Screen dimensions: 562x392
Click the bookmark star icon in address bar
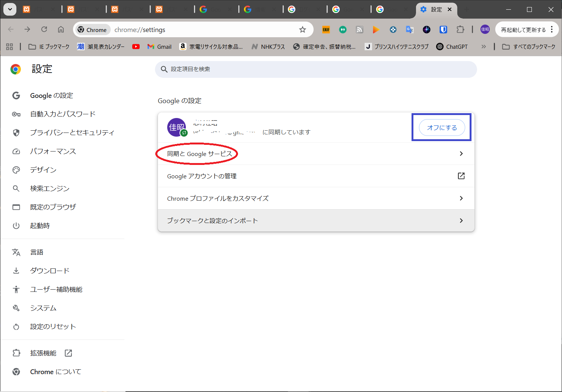[x=302, y=30]
